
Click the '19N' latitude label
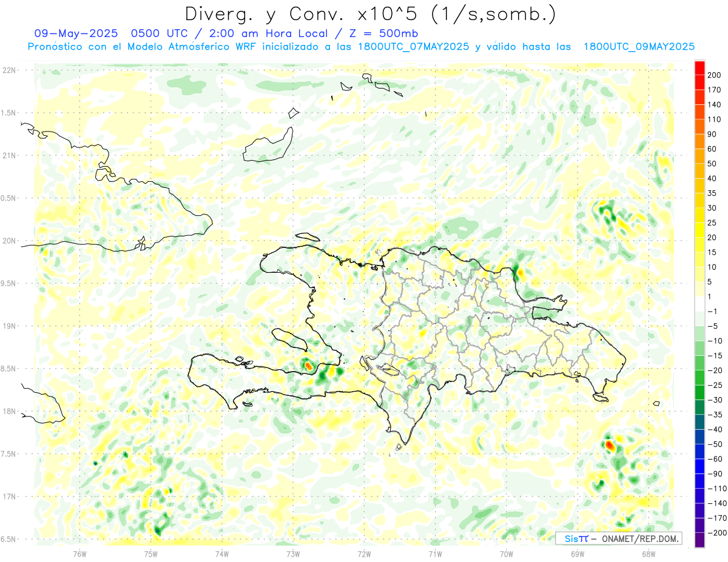(8, 326)
